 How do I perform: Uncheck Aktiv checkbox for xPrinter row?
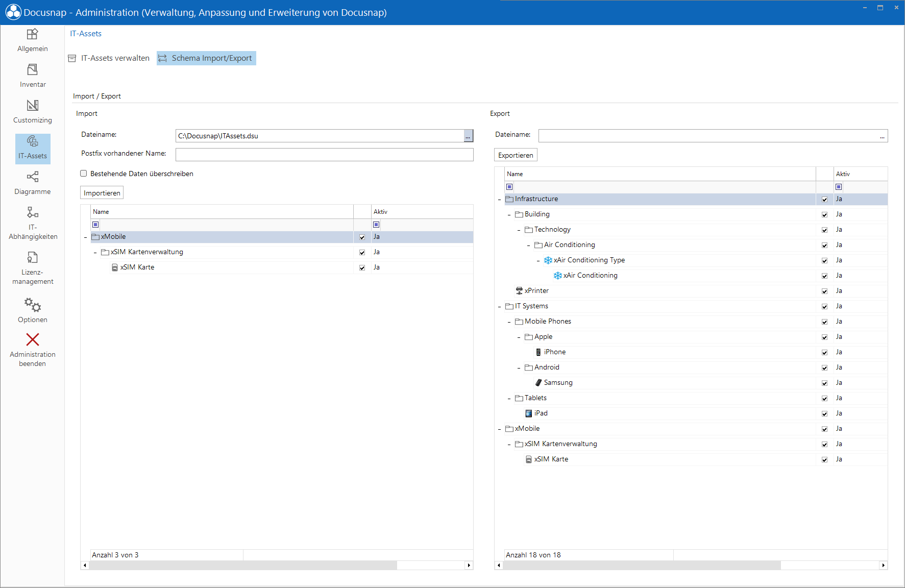coord(825,291)
